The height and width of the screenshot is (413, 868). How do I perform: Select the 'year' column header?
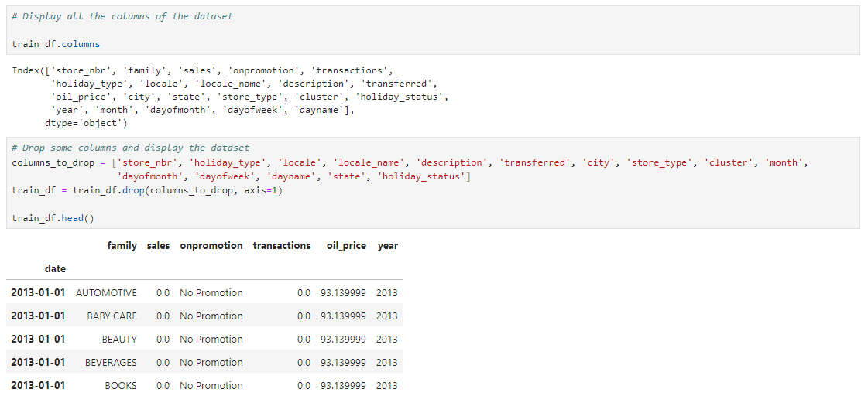pyautogui.click(x=387, y=245)
